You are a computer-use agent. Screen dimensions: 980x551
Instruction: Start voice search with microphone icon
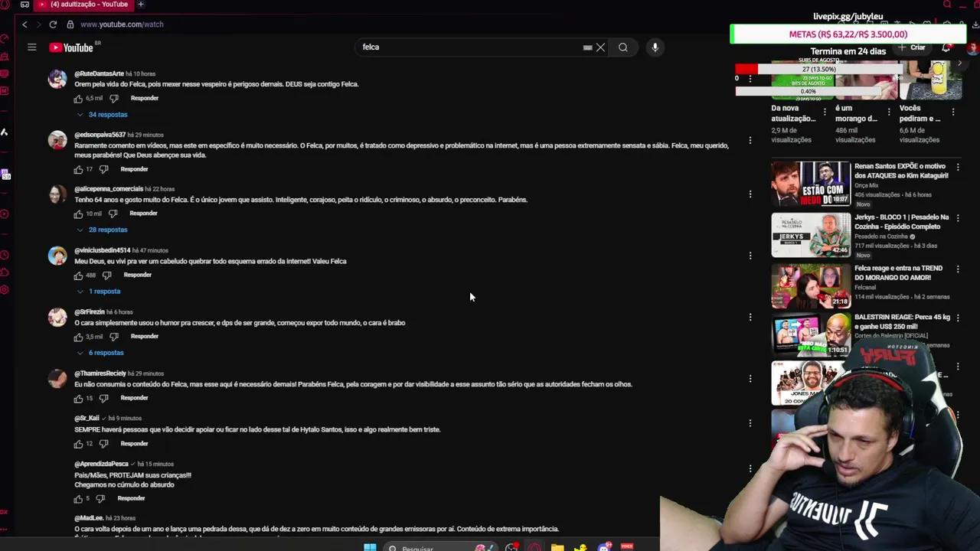click(655, 47)
